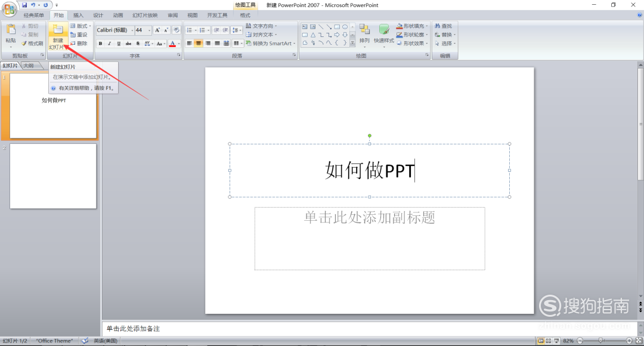644x346 pixels.
Task: Toggle Underline formatting
Action: [119, 43]
